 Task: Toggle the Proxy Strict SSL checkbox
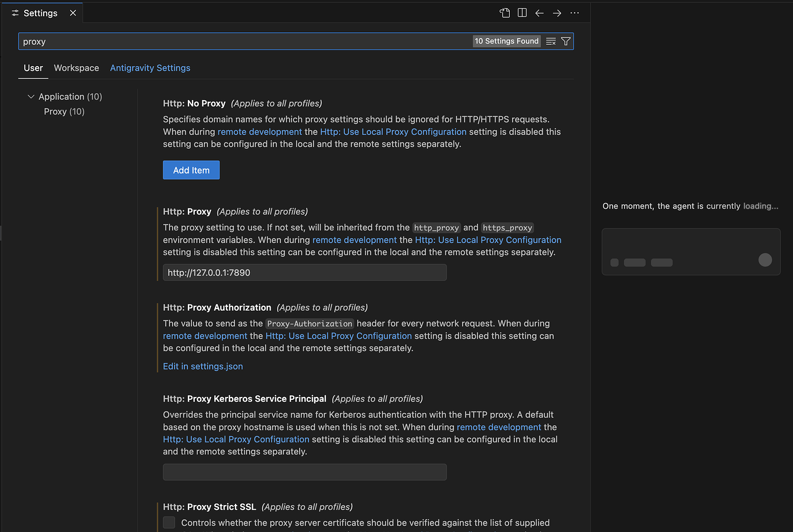169,522
